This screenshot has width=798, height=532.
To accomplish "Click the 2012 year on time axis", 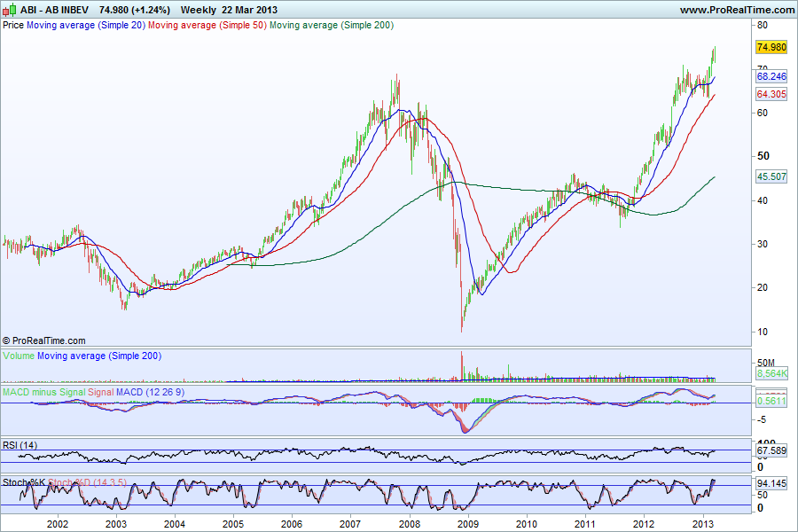I will [x=644, y=524].
